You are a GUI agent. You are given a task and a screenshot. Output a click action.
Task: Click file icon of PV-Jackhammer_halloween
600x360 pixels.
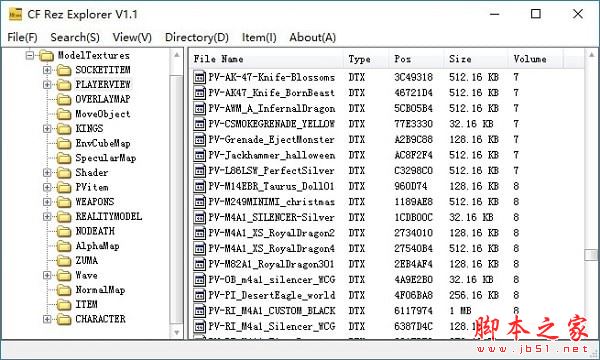pyautogui.click(x=199, y=155)
